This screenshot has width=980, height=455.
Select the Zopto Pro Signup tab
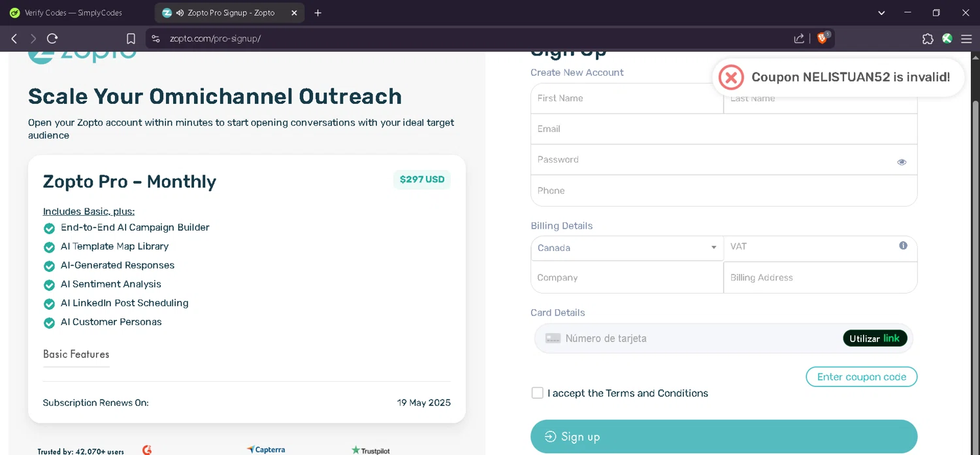pos(229,13)
